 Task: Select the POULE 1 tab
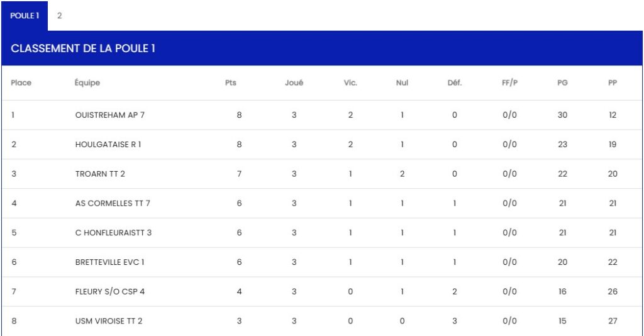[25, 16]
